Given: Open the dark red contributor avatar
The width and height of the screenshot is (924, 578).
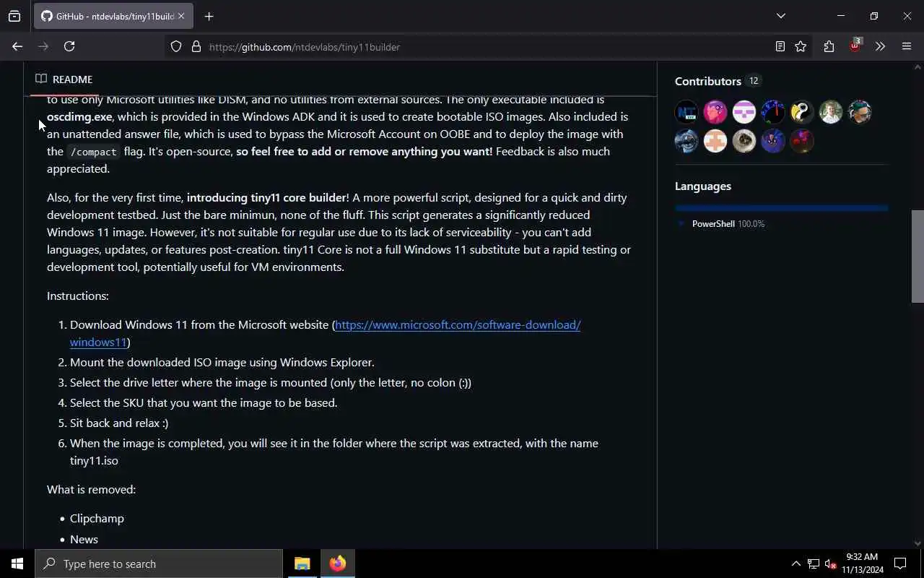Looking at the screenshot, I should click(x=802, y=141).
